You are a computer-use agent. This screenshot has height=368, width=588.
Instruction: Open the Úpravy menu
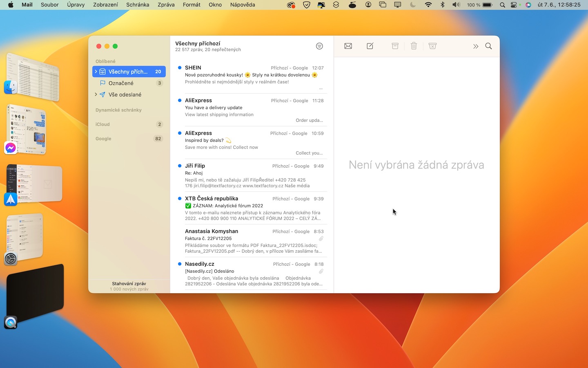coord(76,5)
